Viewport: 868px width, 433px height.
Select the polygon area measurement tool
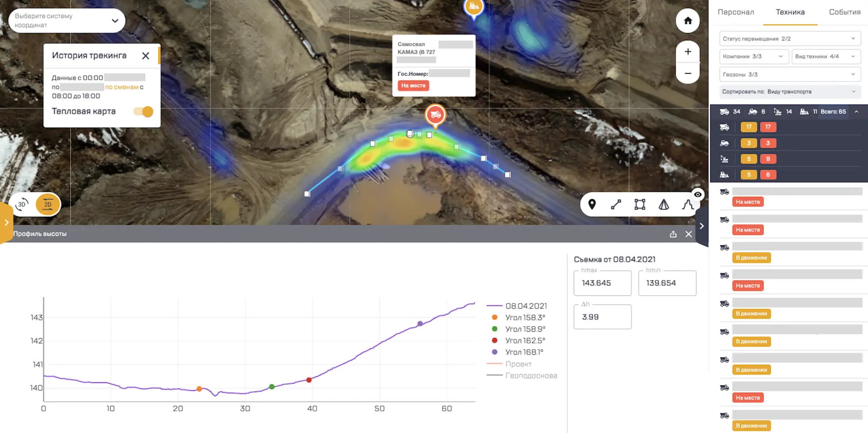click(x=640, y=205)
